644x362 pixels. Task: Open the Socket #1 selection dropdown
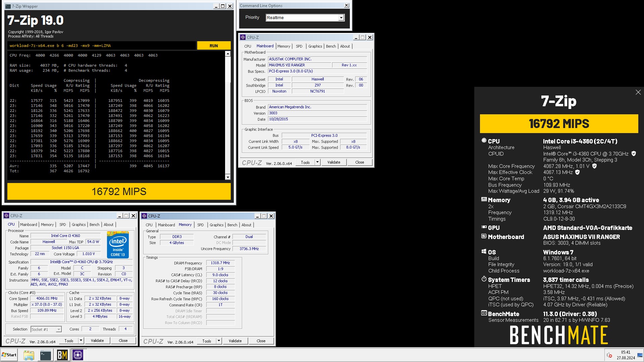coord(58,329)
